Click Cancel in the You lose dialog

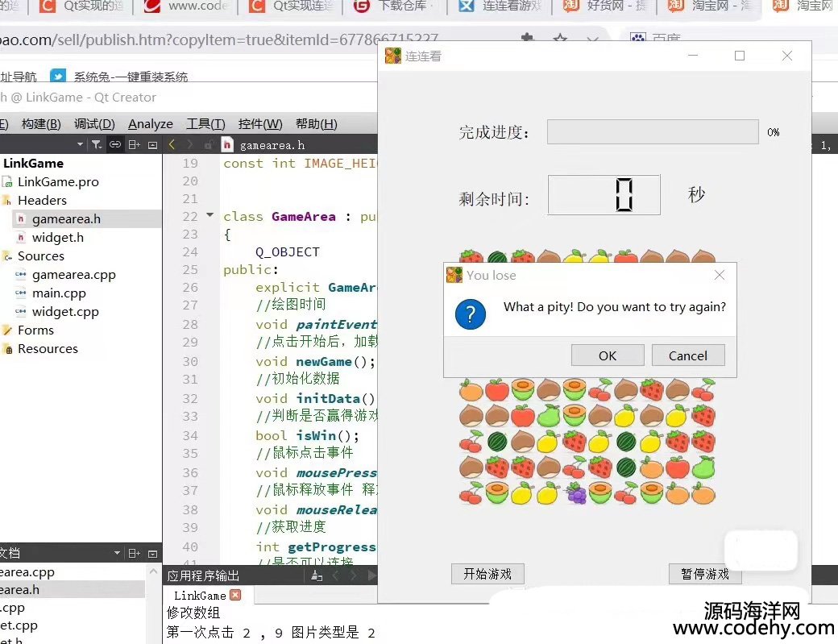coord(688,355)
